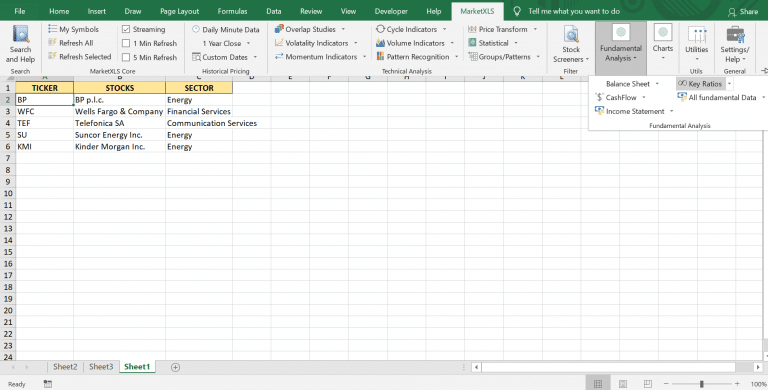Click 1 Year Close button
768x390 pixels.
tap(222, 43)
